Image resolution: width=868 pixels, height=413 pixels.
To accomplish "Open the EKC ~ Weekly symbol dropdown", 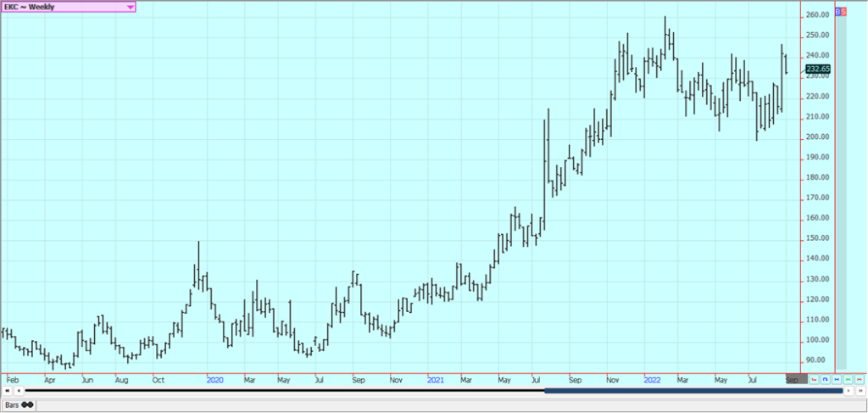I will click(x=69, y=7).
